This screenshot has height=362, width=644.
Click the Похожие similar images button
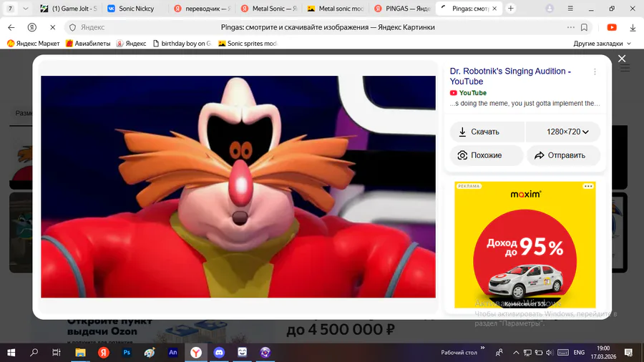tap(487, 155)
